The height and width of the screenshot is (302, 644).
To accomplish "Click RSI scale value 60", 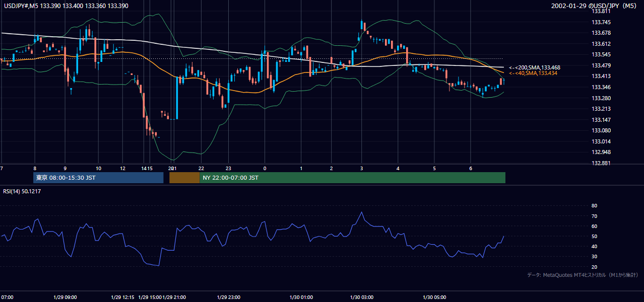I will tap(594, 226).
